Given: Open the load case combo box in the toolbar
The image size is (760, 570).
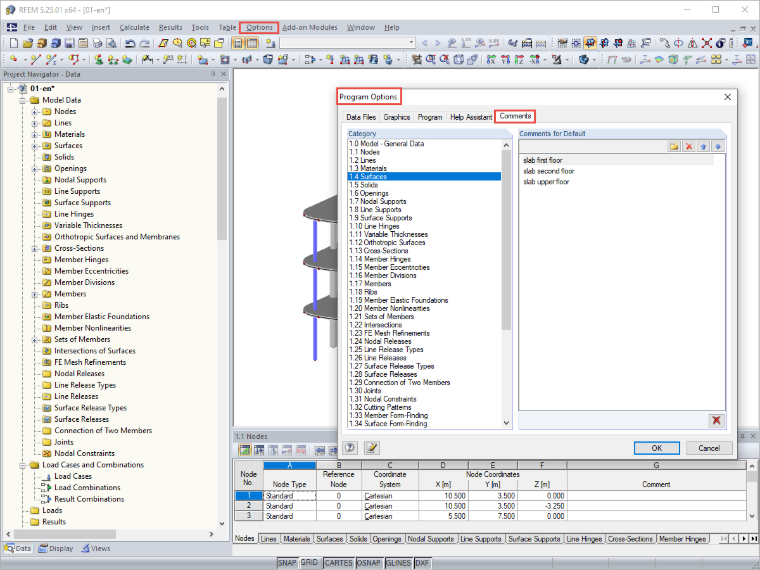Looking at the screenshot, I should tap(347, 43).
